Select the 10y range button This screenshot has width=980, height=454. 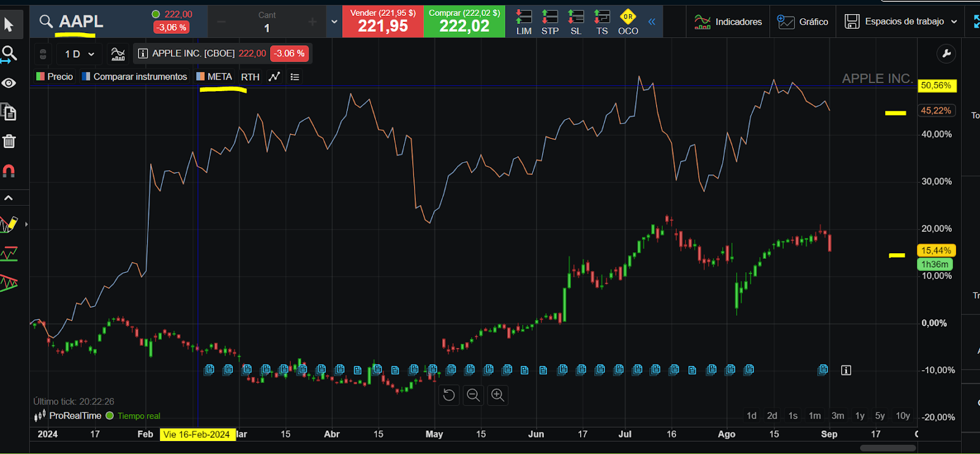[903, 415]
